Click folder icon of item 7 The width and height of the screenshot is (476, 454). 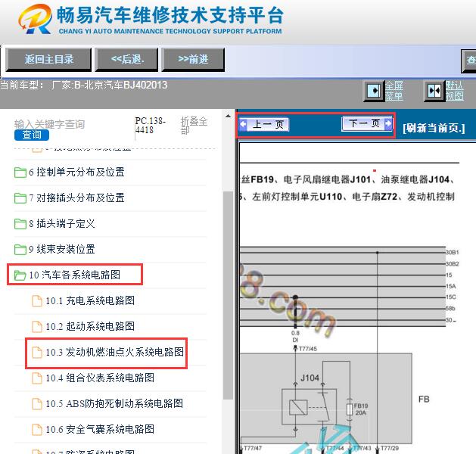click(20, 198)
